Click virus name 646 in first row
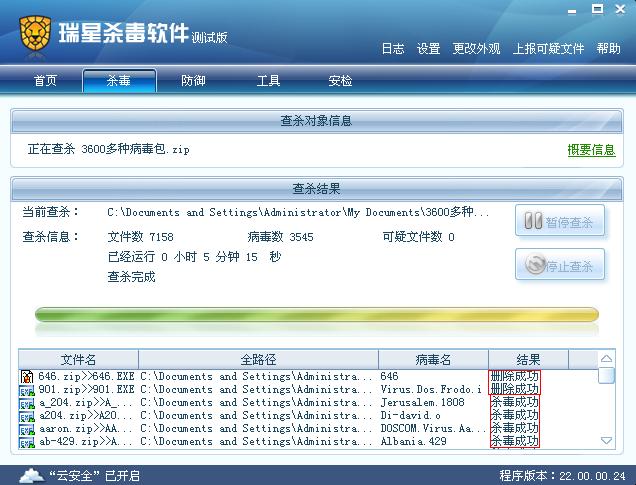The height and width of the screenshot is (485, 636). click(x=389, y=377)
